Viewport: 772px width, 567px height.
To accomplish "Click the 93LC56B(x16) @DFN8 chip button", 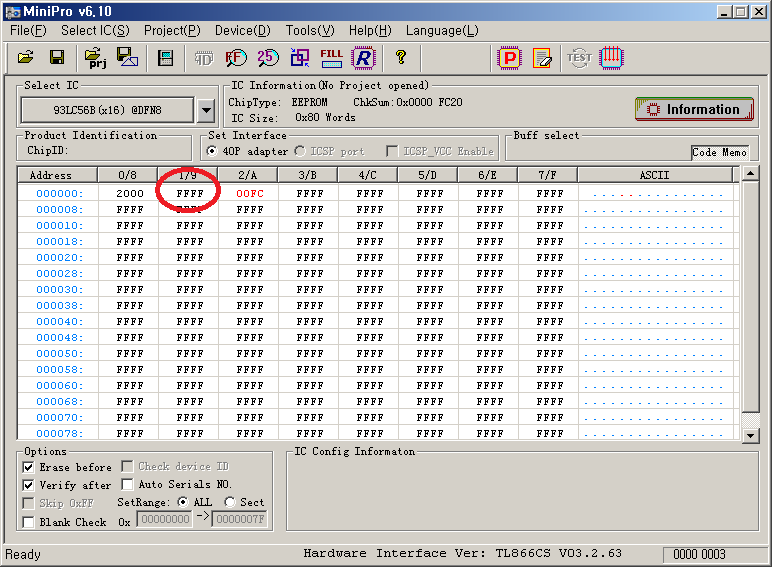I will [x=107, y=110].
